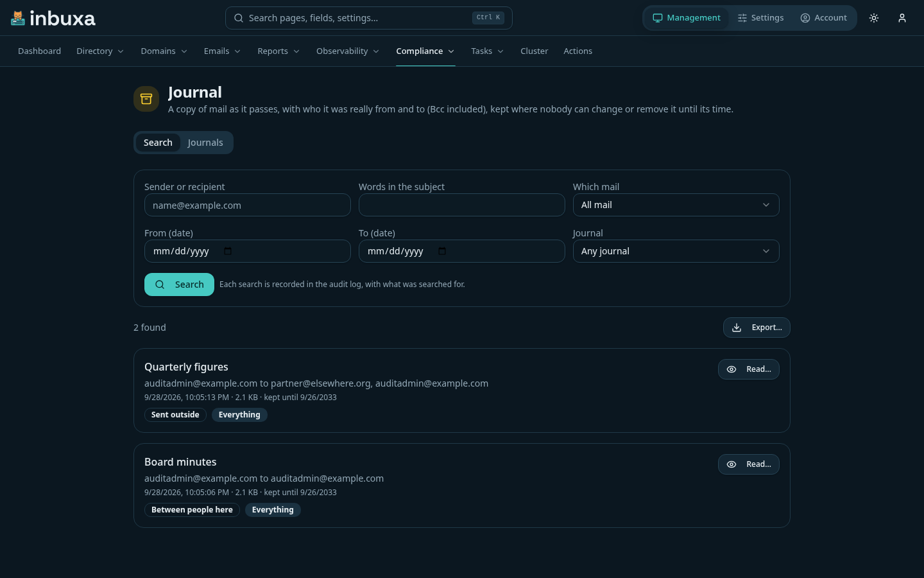Image resolution: width=924 pixels, height=578 pixels.
Task: Click the To date input
Action: 461,251
